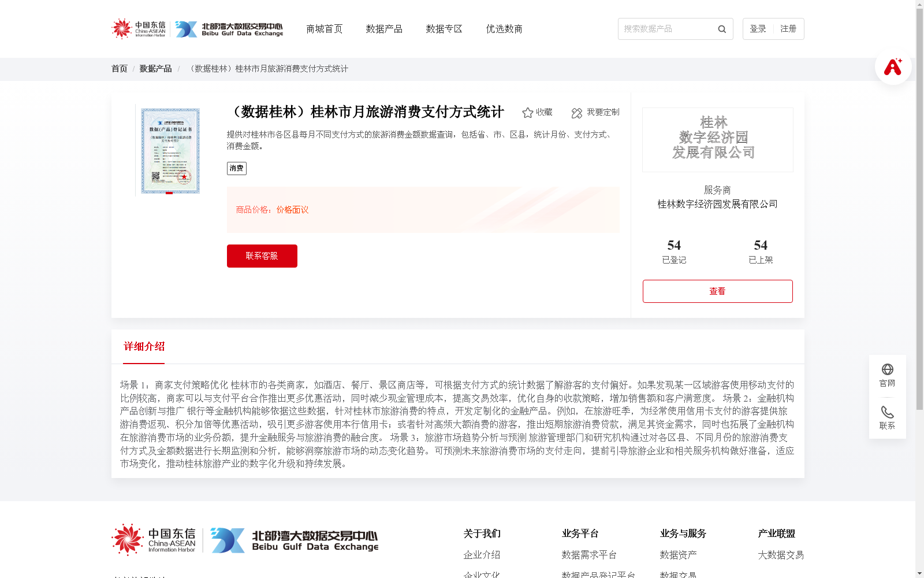Viewport: 924px width, 578px height.
Task: Open 数据专区 in the navigation
Action: click(x=444, y=29)
